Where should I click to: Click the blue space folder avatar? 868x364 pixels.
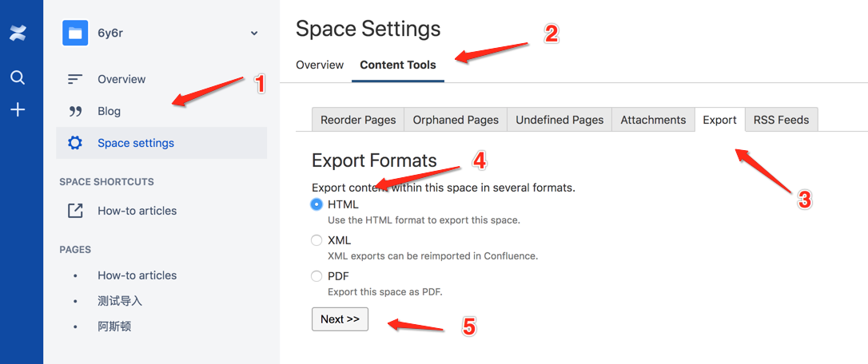coord(75,33)
